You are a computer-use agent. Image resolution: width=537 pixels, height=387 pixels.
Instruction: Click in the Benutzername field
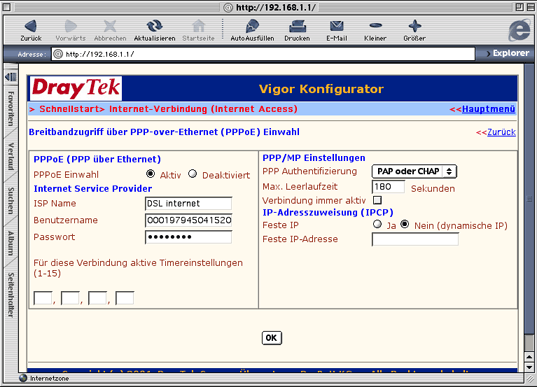click(188, 220)
